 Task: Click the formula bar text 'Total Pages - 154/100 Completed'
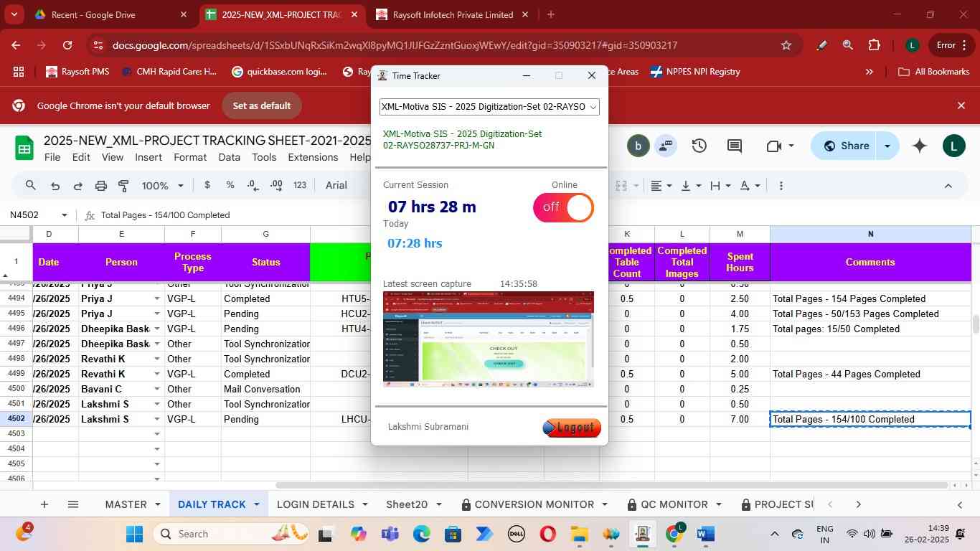[166, 215]
